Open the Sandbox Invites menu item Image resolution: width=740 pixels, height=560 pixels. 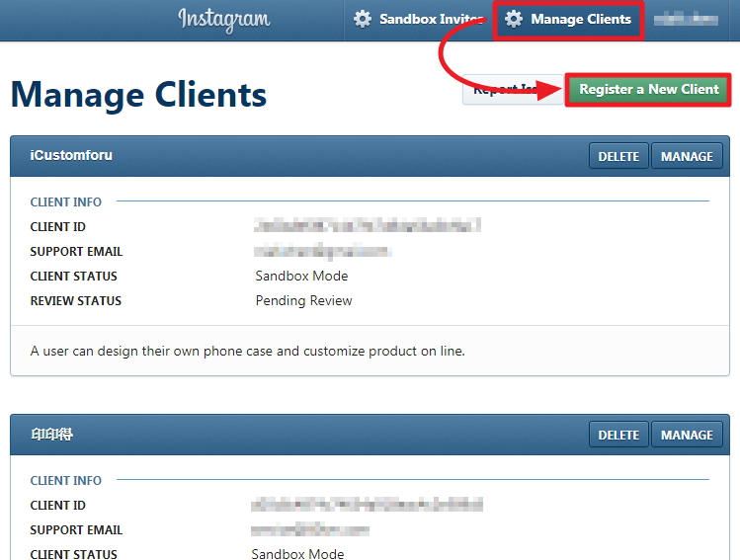pos(419,20)
